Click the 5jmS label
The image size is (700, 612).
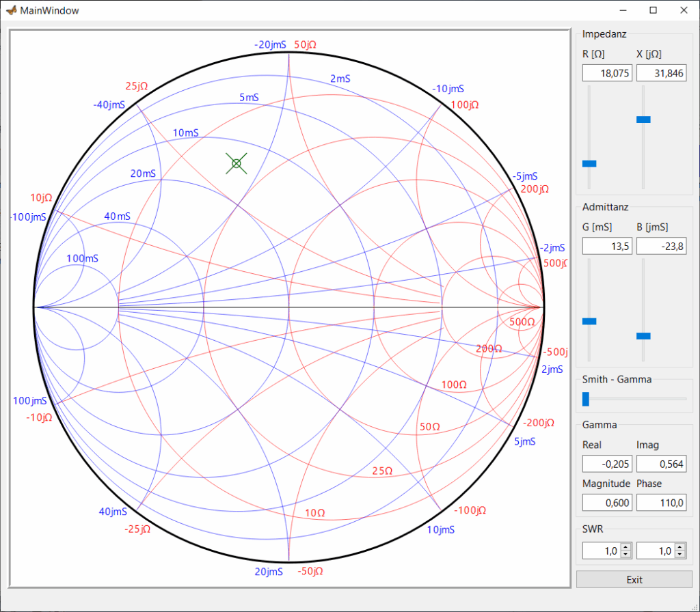tap(524, 442)
